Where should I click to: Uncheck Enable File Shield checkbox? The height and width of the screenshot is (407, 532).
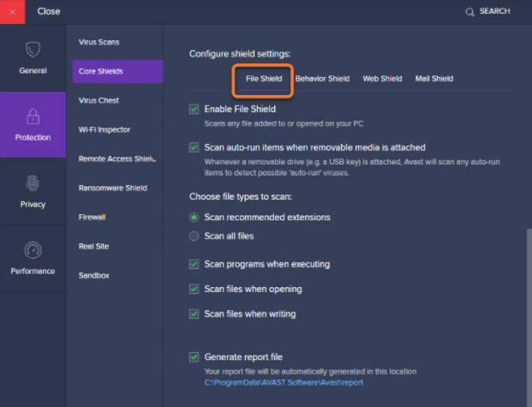click(194, 110)
